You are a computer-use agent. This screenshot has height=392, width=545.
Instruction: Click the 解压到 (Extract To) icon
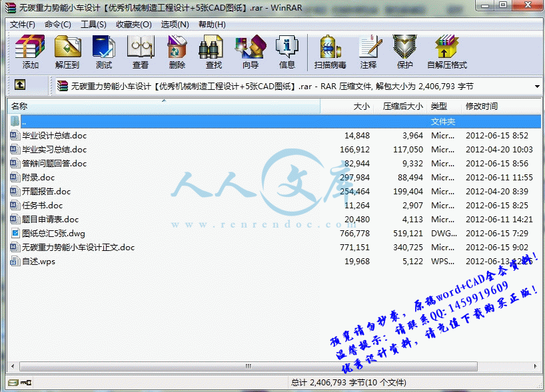(67, 51)
